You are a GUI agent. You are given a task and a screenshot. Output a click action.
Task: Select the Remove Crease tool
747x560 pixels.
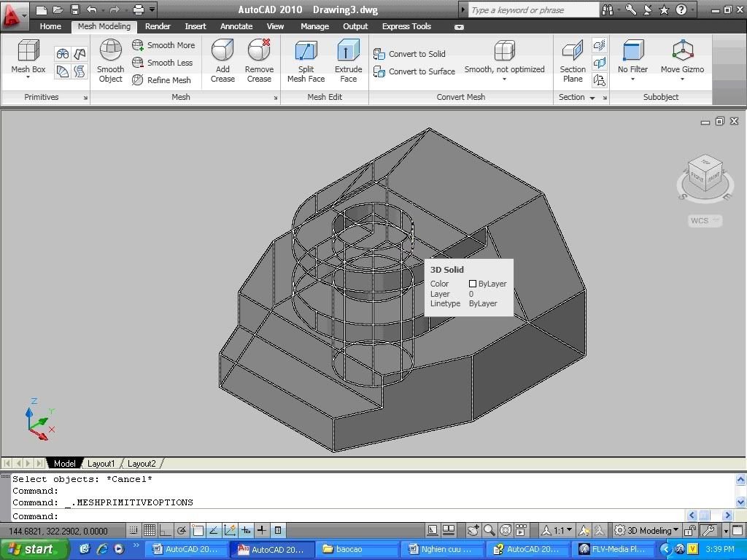click(x=259, y=51)
